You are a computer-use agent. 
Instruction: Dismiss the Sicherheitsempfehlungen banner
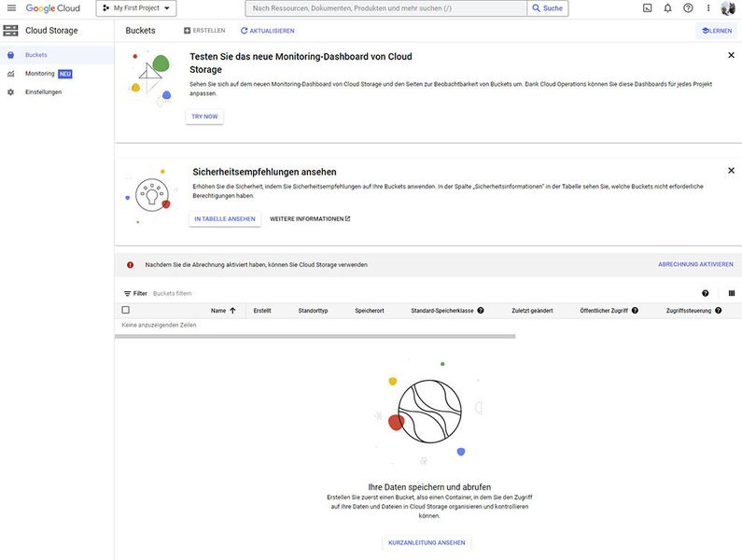pos(731,171)
